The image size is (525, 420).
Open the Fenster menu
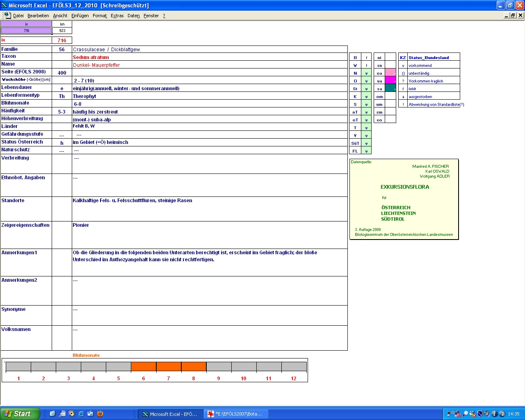coord(151,16)
